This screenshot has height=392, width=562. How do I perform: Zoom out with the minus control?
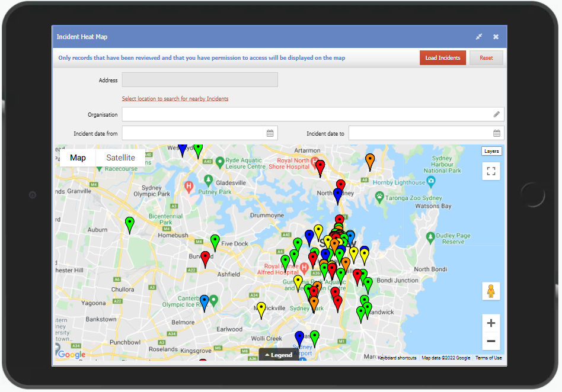click(491, 341)
